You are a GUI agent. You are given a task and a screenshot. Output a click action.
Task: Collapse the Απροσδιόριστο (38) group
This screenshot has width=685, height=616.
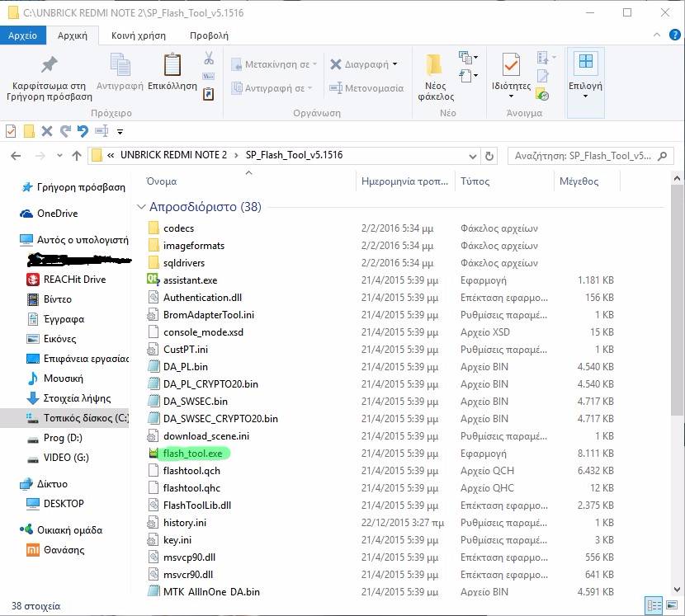pyautogui.click(x=139, y=207)
